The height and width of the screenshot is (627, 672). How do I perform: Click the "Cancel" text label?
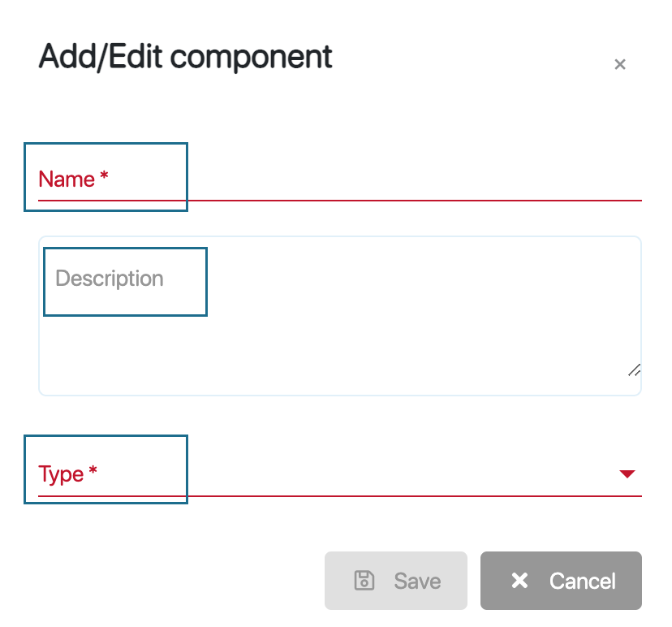pyautogui.click(x=582, y=582)
